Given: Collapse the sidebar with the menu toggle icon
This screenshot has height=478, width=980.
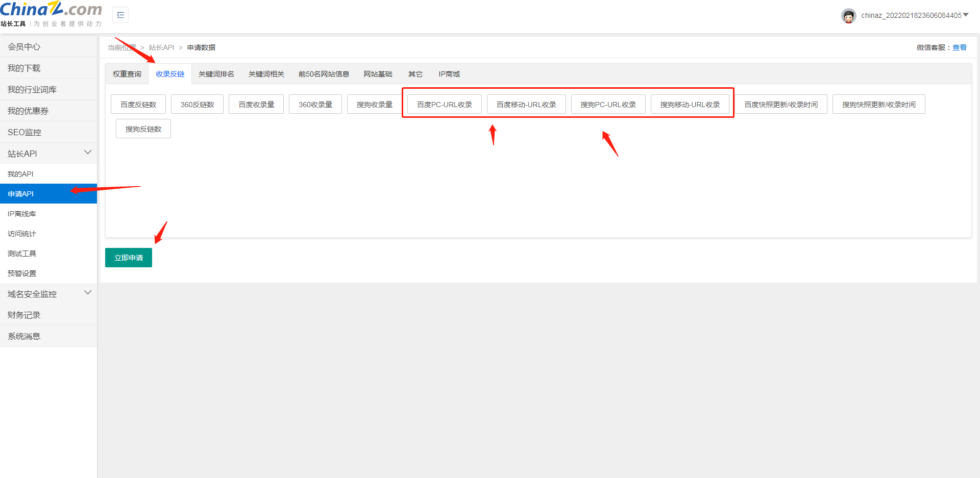Looking at the screenshot, I should click(120, 15).
